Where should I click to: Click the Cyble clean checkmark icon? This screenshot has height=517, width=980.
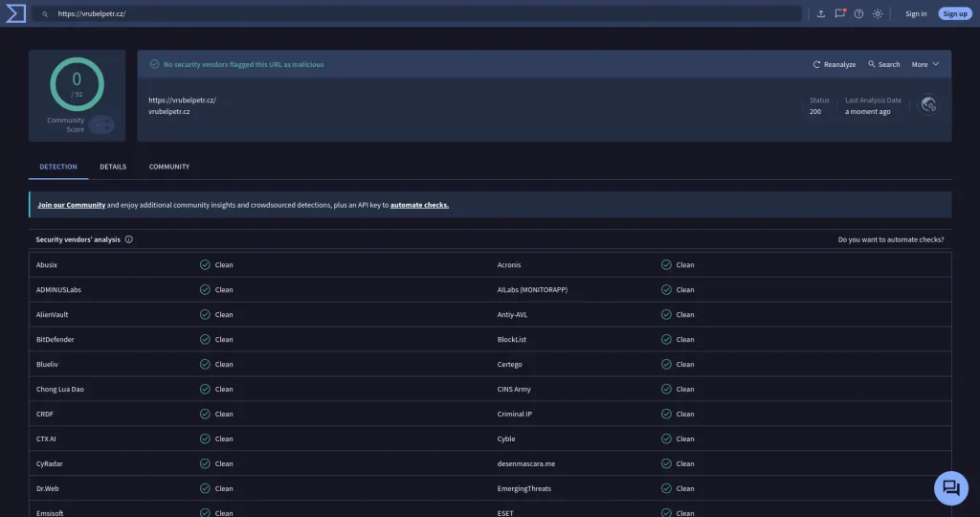[666, 438]
